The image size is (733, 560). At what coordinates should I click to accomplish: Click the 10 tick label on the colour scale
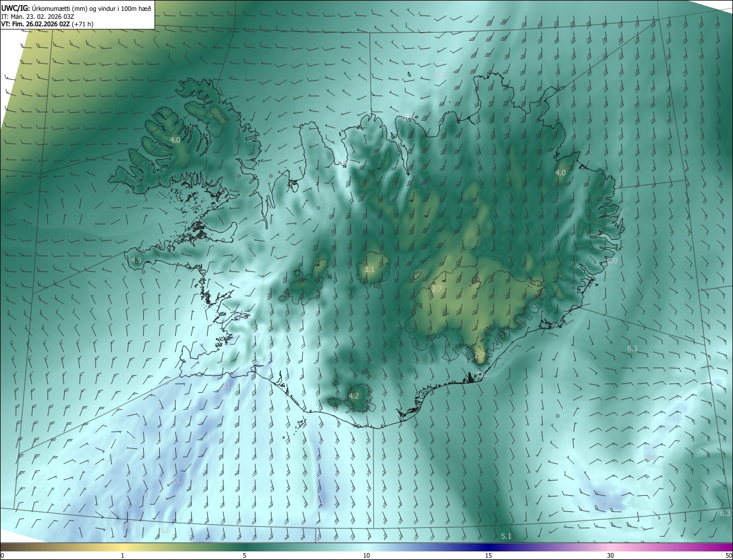tap(366, 555)
